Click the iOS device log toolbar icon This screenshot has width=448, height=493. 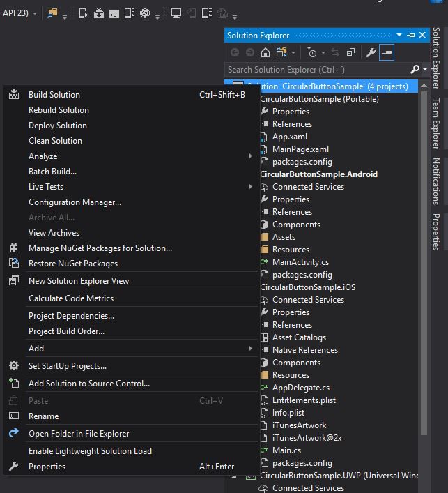pyautogui.click(x=207, y=13)
